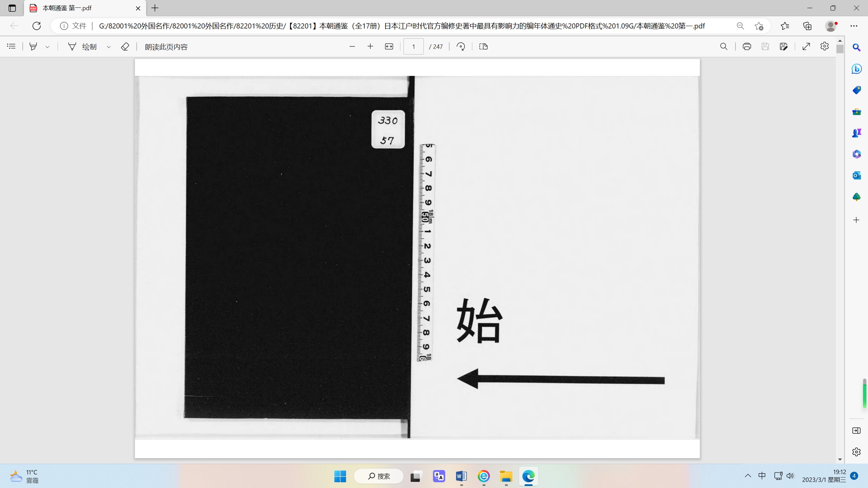Open games in sidebar
The width and height of the screenshot is (868, 488).
(x=856, y=133)
